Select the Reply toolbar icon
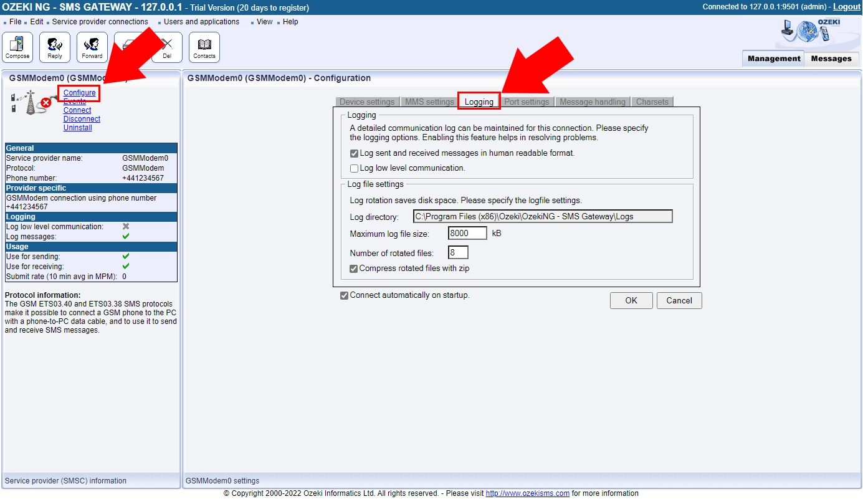This screenshot has height=504, width=863. (x=55, y=47)
